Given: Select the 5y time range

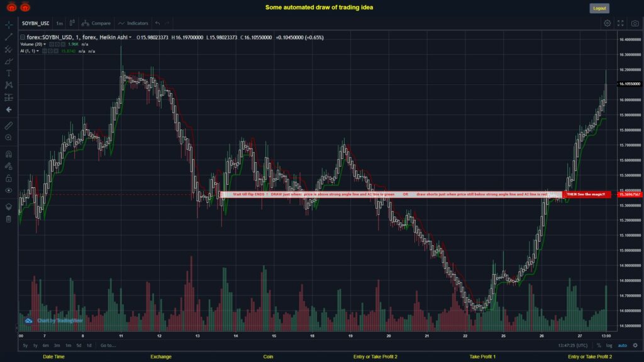Looking at the screenshot, I should 25,346.
